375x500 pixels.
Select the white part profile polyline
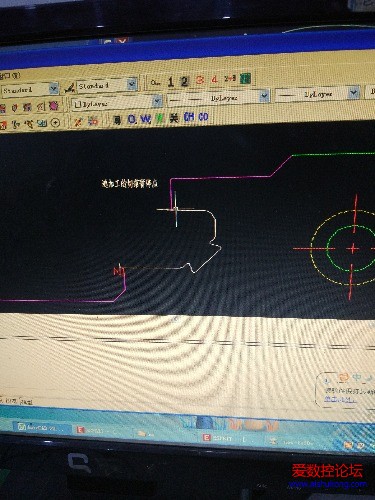(215, 227)
